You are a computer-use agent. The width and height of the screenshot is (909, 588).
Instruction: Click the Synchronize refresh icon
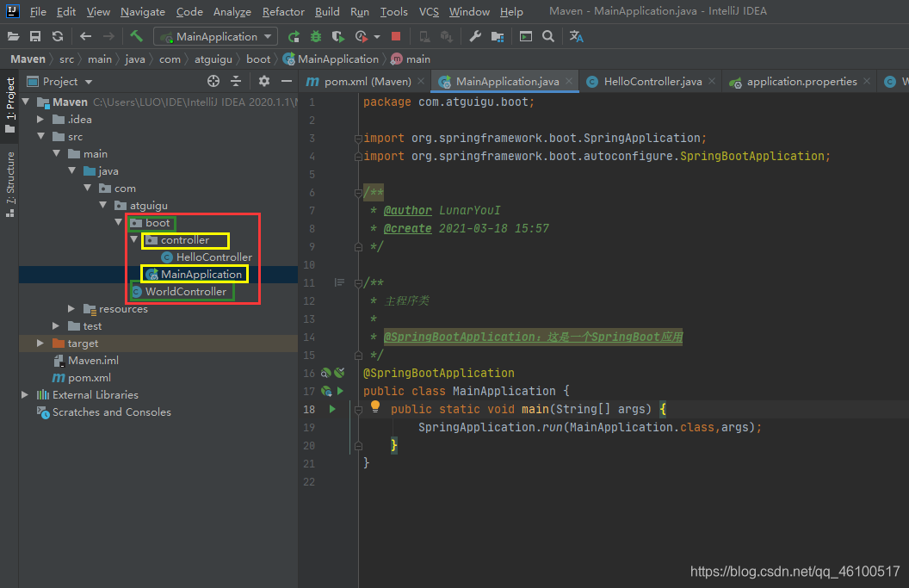pyautogui.click(x=58, y=36)
